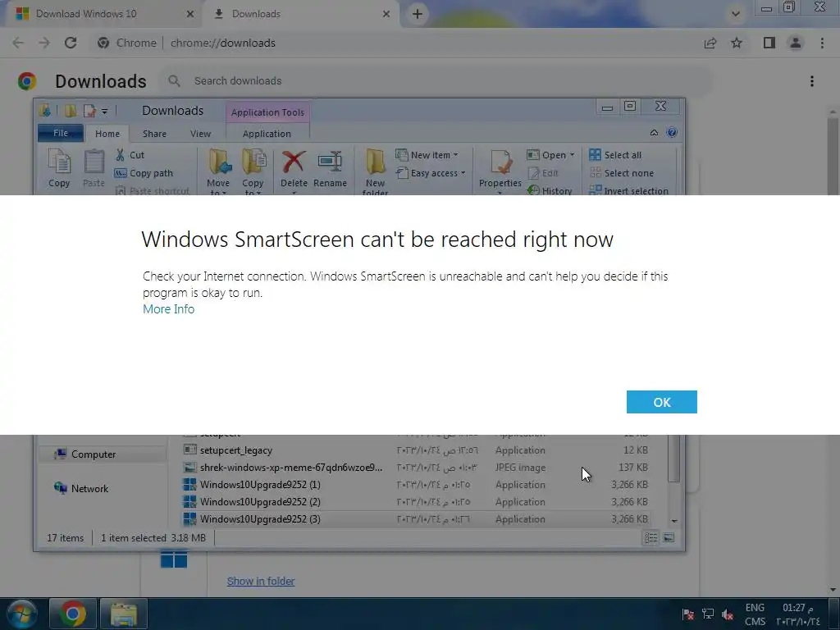The image size is (840, 630).
Task: Click Cut in the Explorer ribbon
Action: tap(130, 155)
